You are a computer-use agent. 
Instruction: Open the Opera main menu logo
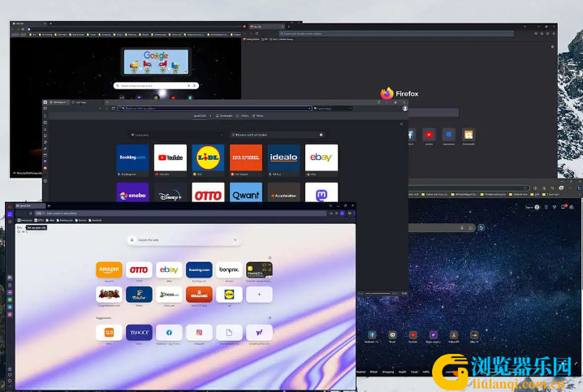[x=10, y=207]
